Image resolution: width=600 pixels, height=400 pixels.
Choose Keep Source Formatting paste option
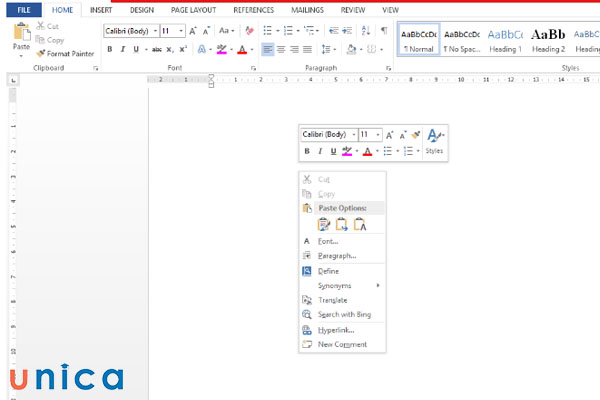[x=324, y=224]
